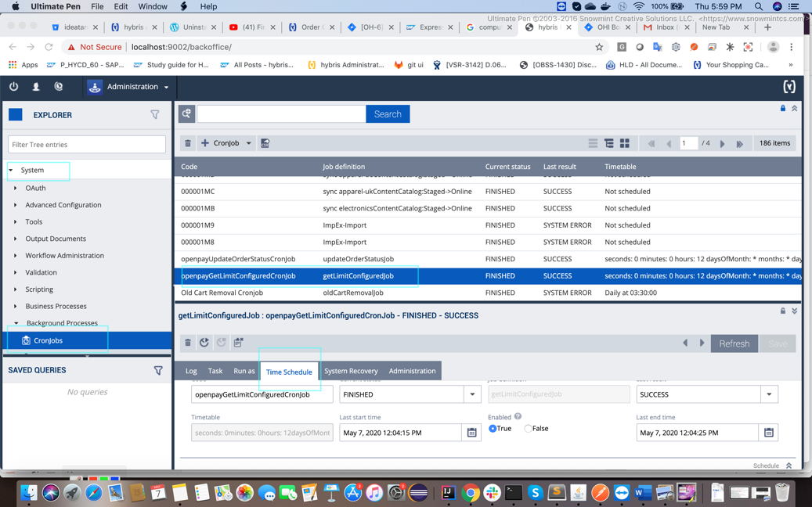This screenshot has width=812, height=507.
Task: Click the logout power icon
Action: pyautogui.click(x=13, y=87)
